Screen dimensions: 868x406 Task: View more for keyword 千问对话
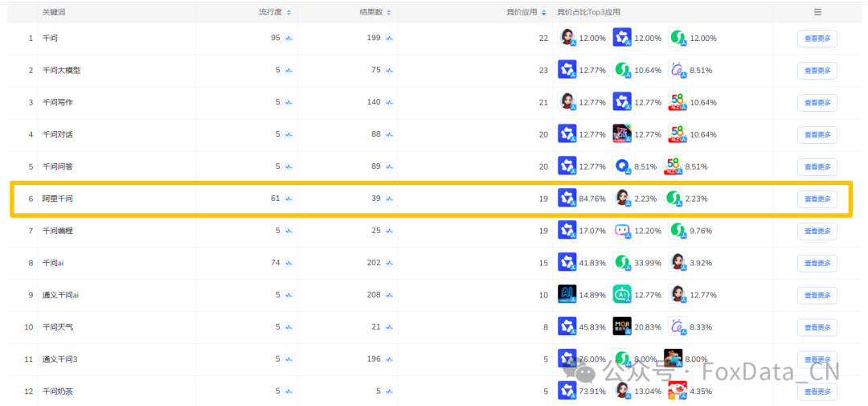817,135
